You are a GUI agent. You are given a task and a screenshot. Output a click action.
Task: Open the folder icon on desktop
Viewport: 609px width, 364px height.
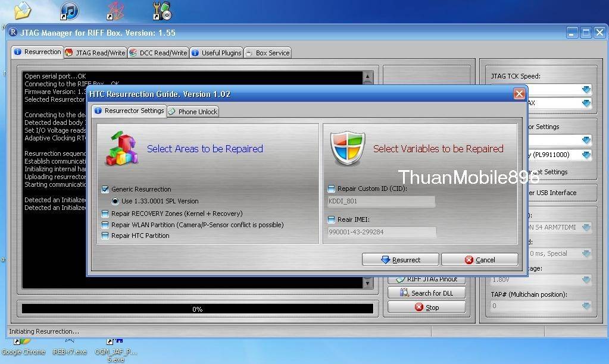(23, 11)
